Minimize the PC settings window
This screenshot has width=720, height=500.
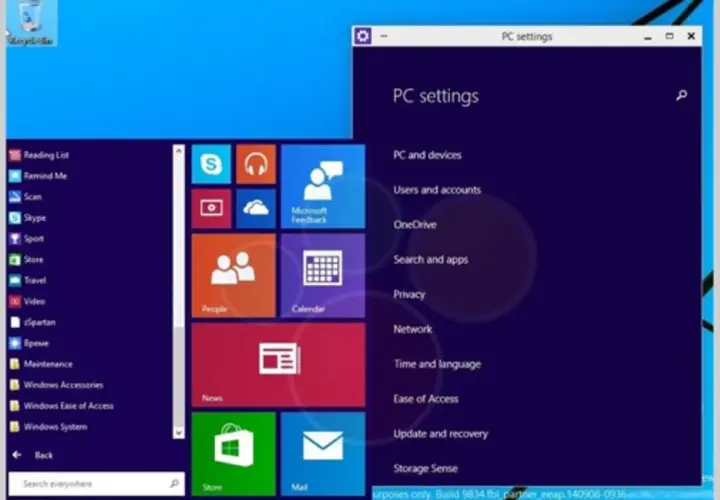pyautogui.click(x=648, y=36)
